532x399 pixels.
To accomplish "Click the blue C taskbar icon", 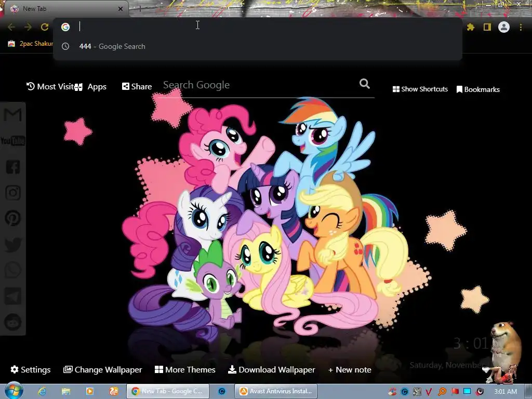I will coord(221,391).
